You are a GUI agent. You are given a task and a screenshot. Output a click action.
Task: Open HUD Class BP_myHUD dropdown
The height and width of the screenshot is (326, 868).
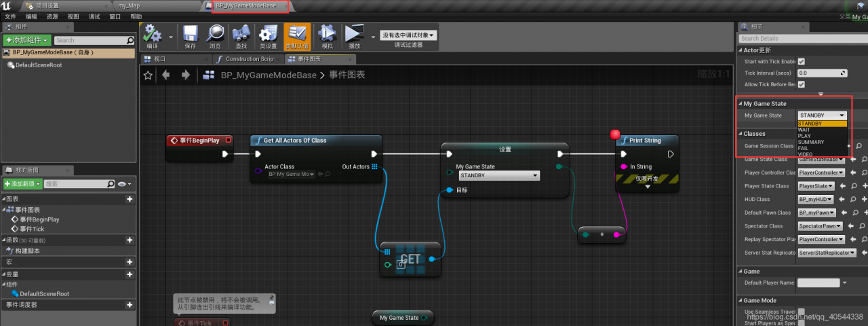[816, 200]
